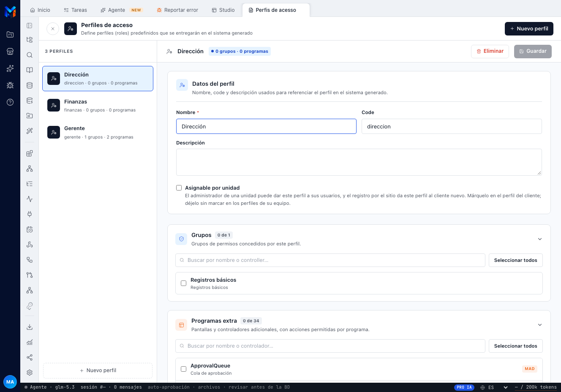
Task: Collapse the Programas extra section chevron
Action: pos(540,325)
